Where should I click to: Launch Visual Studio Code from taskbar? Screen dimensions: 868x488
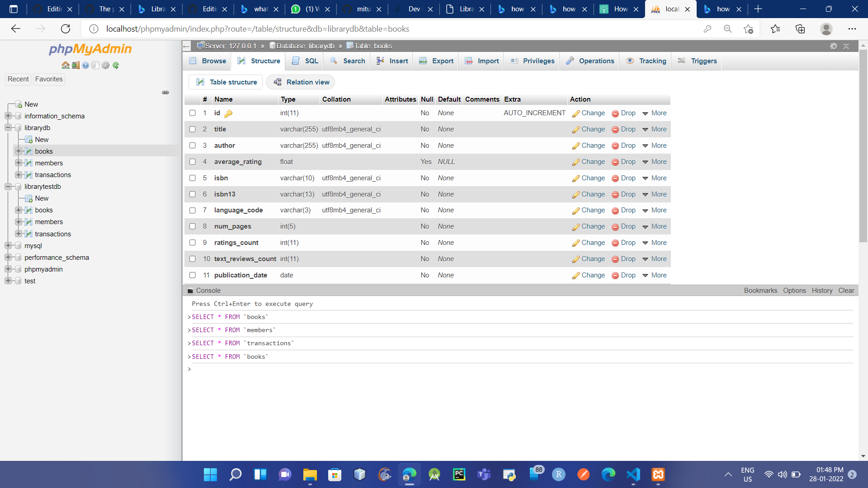[x=633, y=475]
